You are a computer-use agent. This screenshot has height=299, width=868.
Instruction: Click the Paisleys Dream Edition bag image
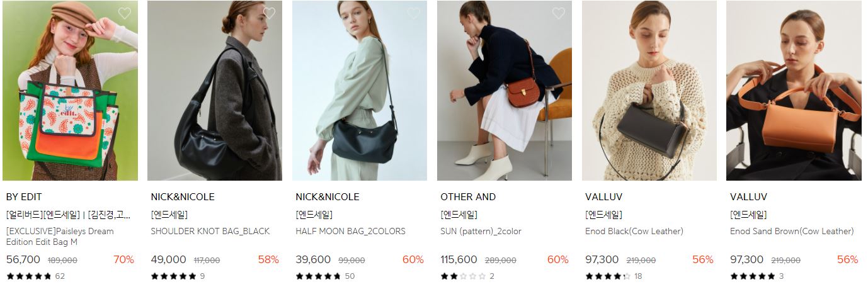(x=70, y=91)
